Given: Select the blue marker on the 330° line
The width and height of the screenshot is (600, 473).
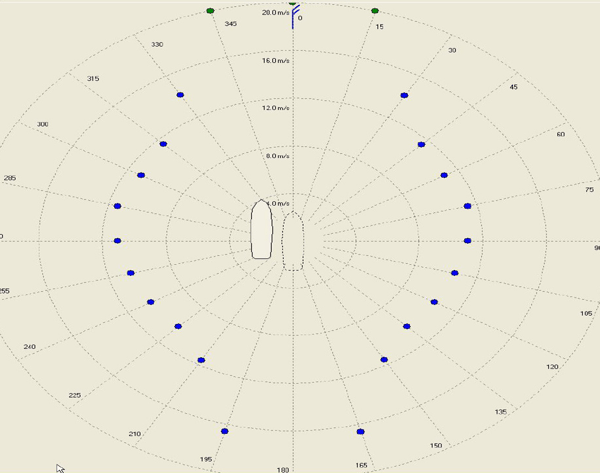Looking at the screenshot, I should (x=180, y=95).
